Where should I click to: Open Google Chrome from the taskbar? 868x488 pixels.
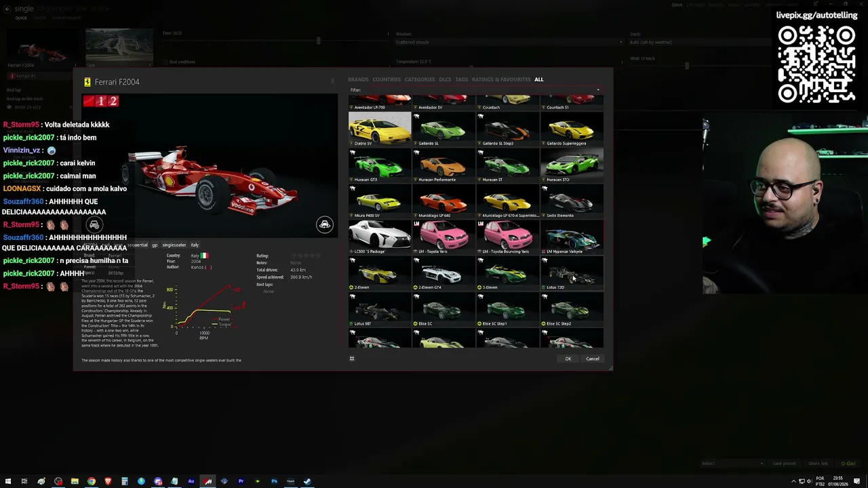[x=92, y=481]
